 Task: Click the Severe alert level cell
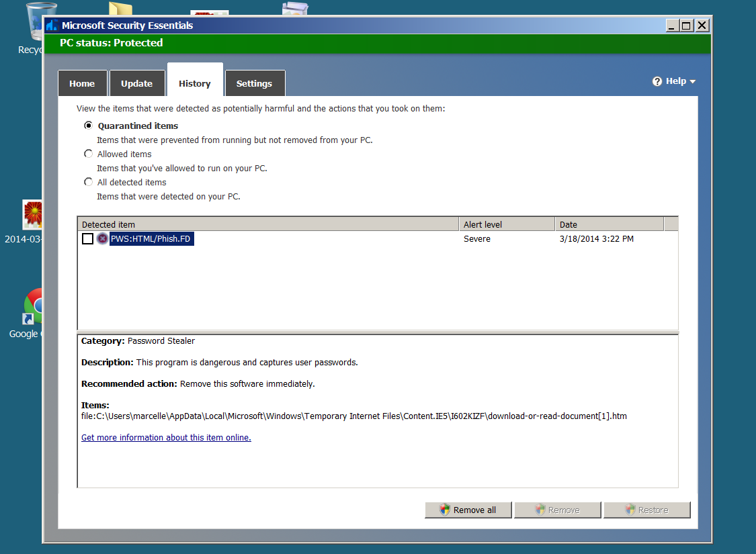point(477,239)
